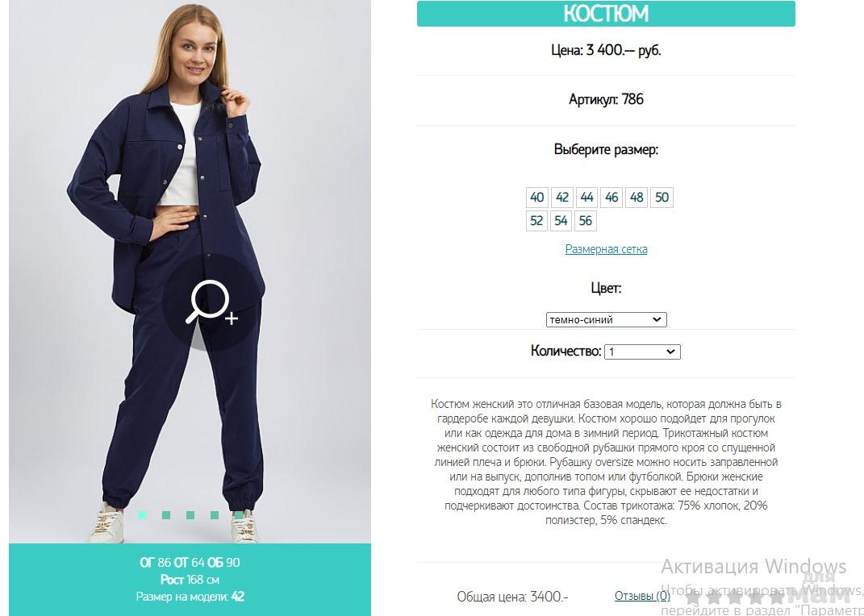
Task: Choose size 44
Action: 586,197
